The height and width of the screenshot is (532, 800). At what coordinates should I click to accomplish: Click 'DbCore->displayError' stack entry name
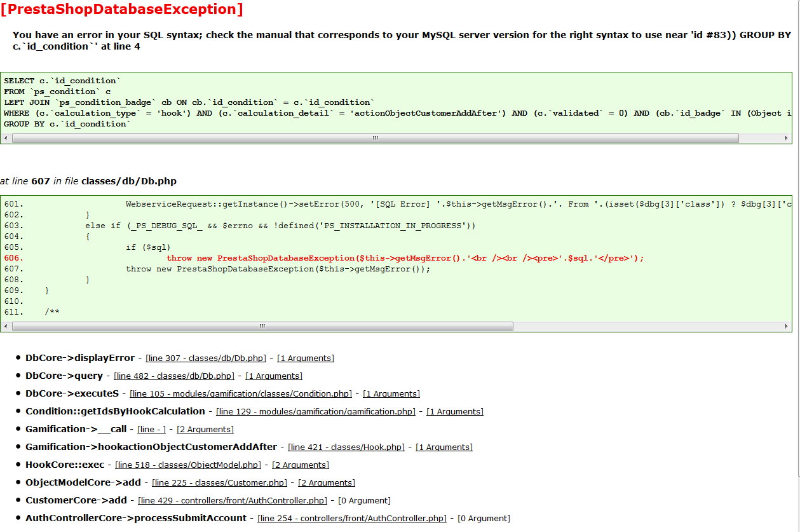point(80,358)
